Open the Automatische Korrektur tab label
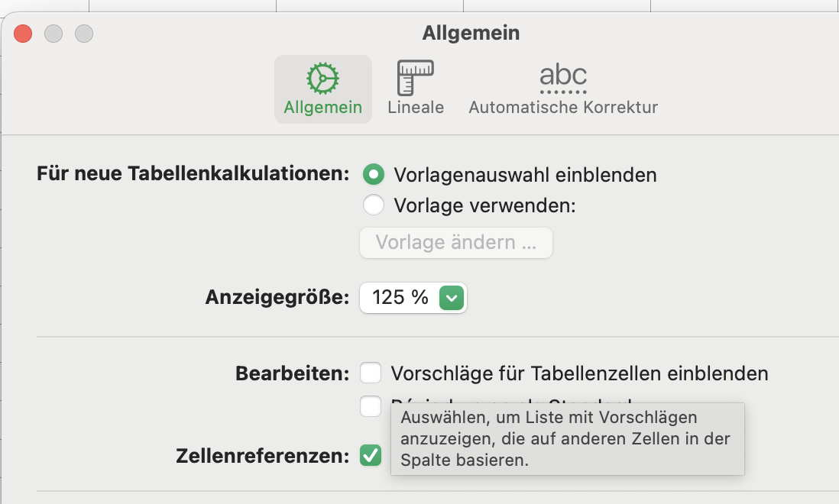 (563, 108)
